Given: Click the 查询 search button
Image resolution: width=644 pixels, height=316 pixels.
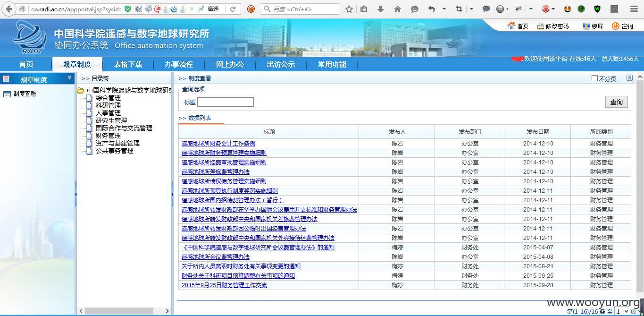Looking at the screenshot, I should [616, 102].
